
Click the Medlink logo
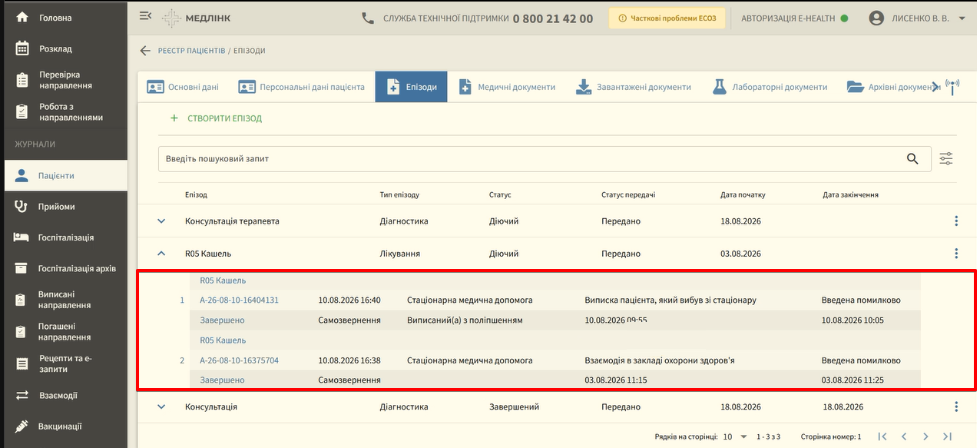click(196, 18)
